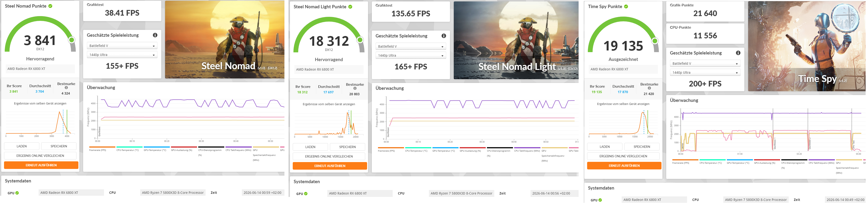
Task: Click LADEN button in Steel Nomad panel
Action: 22,146
